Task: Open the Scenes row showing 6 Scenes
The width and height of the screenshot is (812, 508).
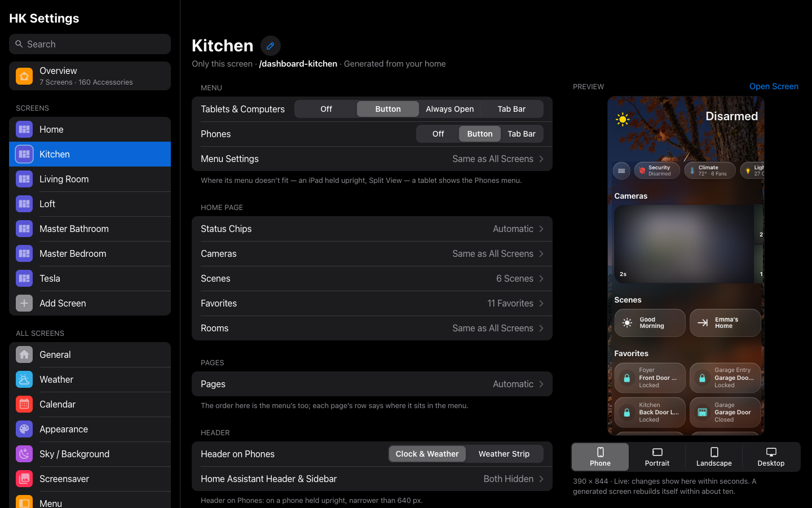Action: (x=372, y=278)
